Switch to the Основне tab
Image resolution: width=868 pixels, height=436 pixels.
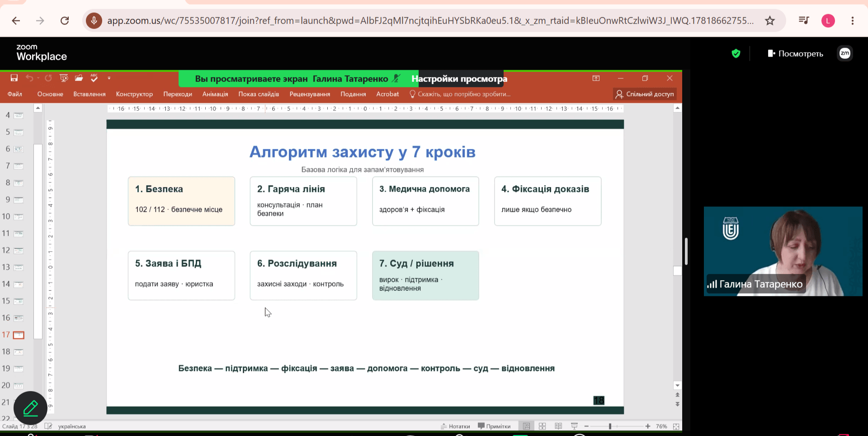coord(50,94)
